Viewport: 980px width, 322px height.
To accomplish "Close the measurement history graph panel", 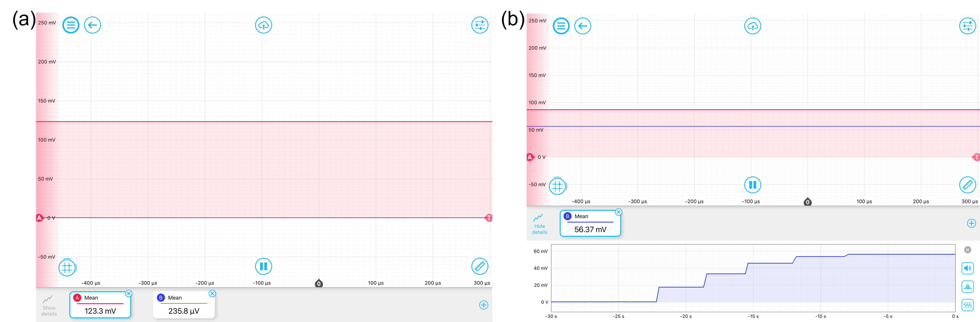I will [x=967, y=250].
